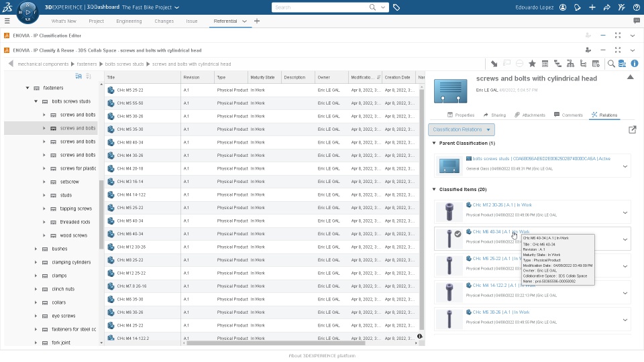The width and height of the screenshot is (644, 362).
Task: Collapse the bolts screws studs node
Action: 36,101
